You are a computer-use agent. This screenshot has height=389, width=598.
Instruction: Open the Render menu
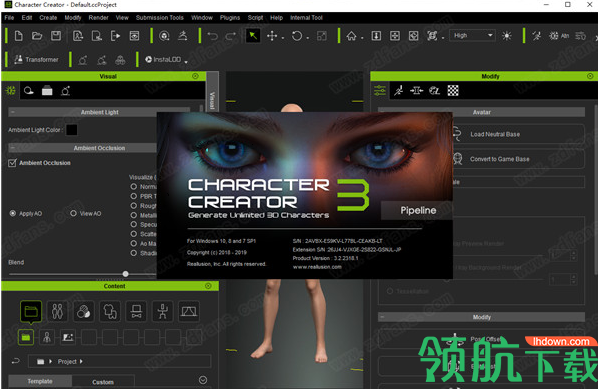[x=98, y=18]
